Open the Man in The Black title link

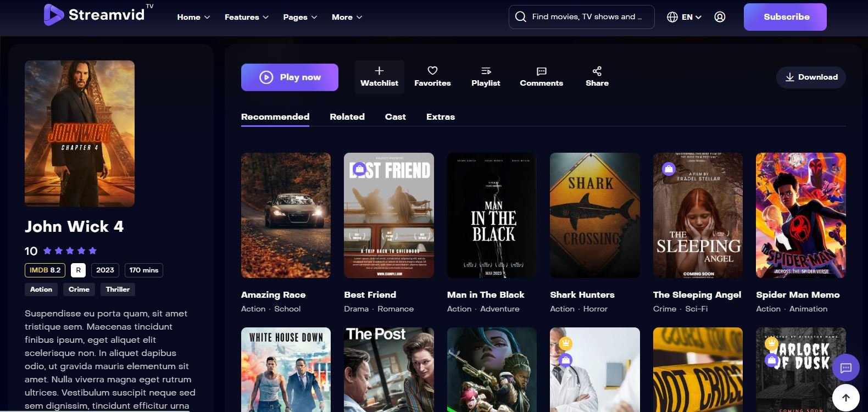[486, 295]
